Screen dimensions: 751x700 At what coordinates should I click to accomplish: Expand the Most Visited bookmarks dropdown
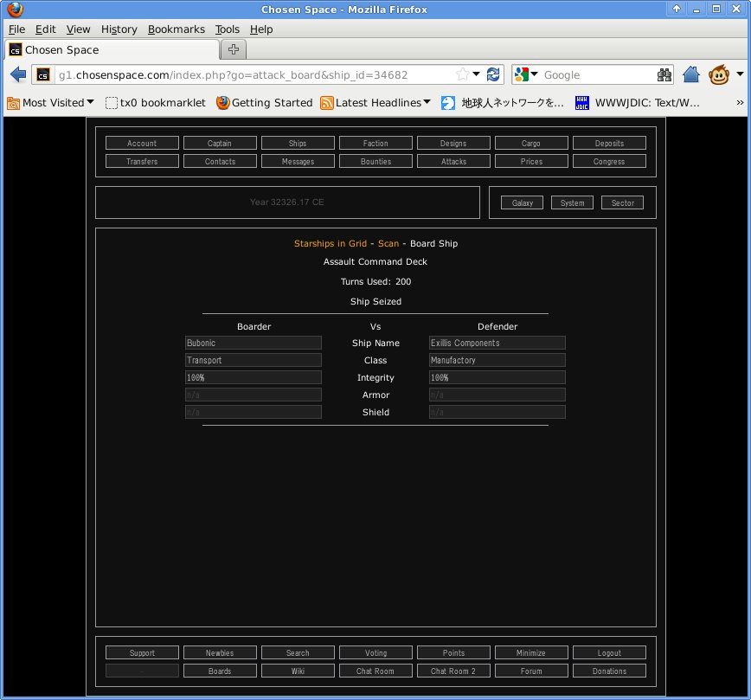[x=51, y=102]
